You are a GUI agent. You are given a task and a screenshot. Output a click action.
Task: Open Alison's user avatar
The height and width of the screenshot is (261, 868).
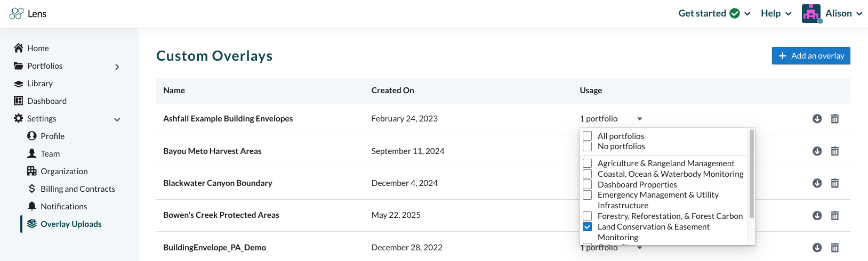(811, 13)
